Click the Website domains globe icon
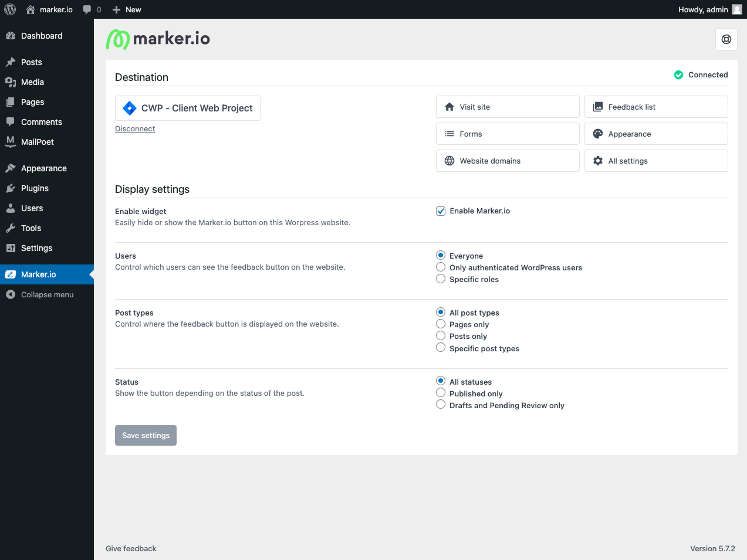This screenshot has width=747, height=560. click(449, 161)
